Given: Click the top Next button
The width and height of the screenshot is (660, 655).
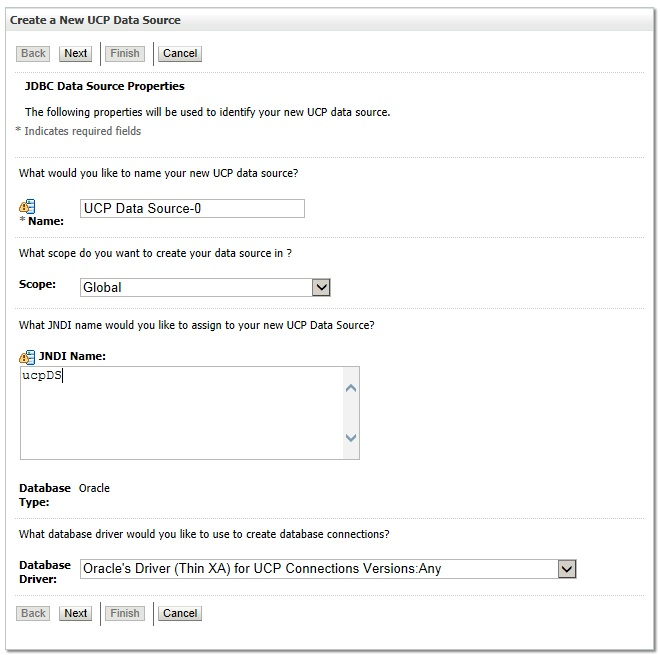Looking at the screenshot, I should (x=76, y=53).
